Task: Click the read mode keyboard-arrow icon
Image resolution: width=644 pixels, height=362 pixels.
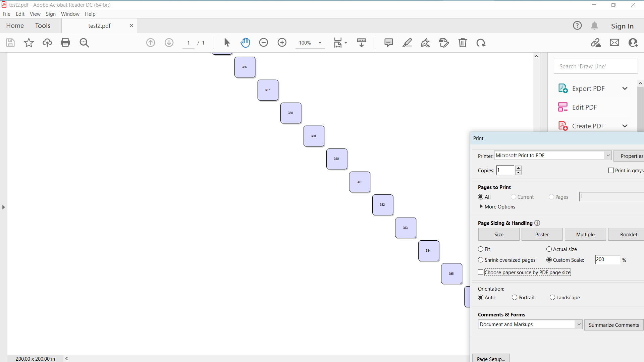Action: click(362, 43)
